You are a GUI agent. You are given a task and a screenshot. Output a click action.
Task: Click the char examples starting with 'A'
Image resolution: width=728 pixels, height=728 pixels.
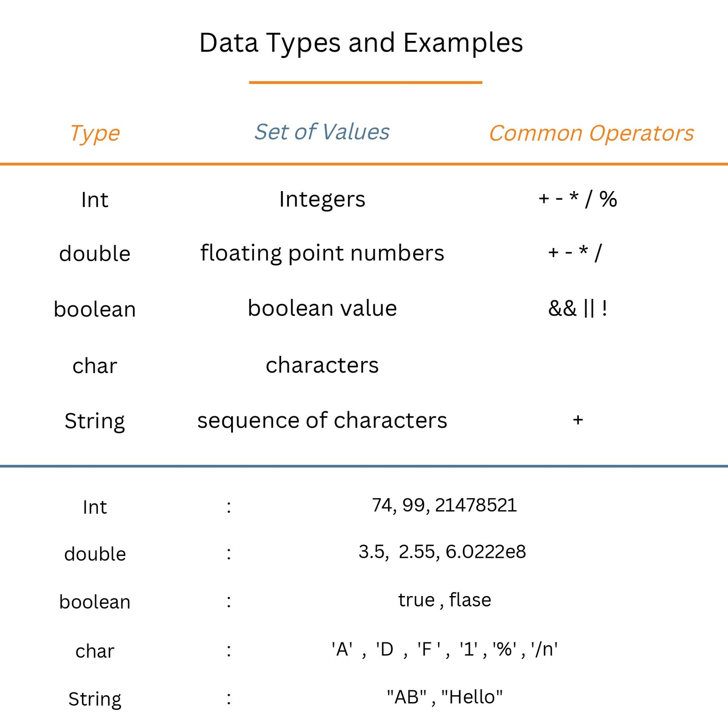pyautogui.click(x=444, y=649)
